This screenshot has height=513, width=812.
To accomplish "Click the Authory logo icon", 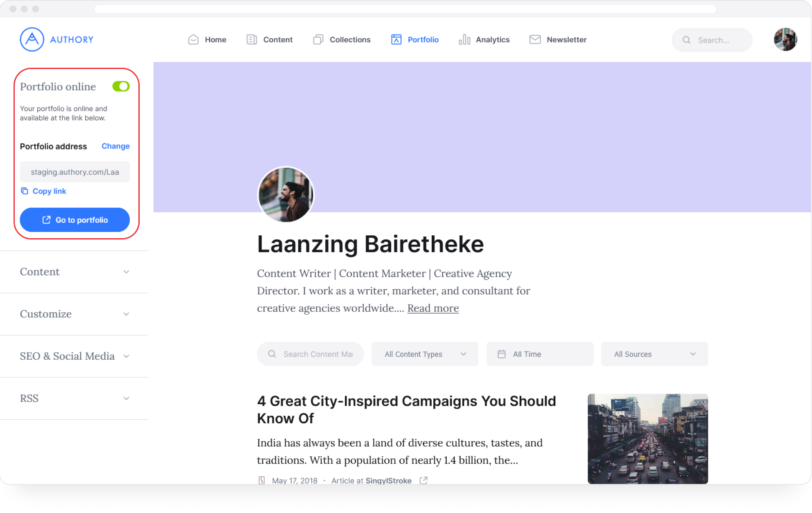I will coord(32,39).
